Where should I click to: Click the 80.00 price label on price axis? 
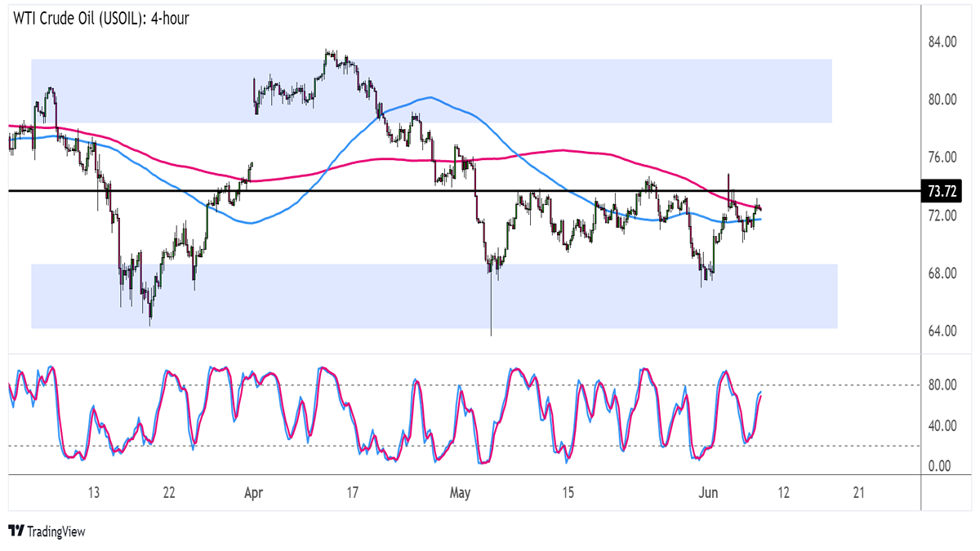click(941, 100)
